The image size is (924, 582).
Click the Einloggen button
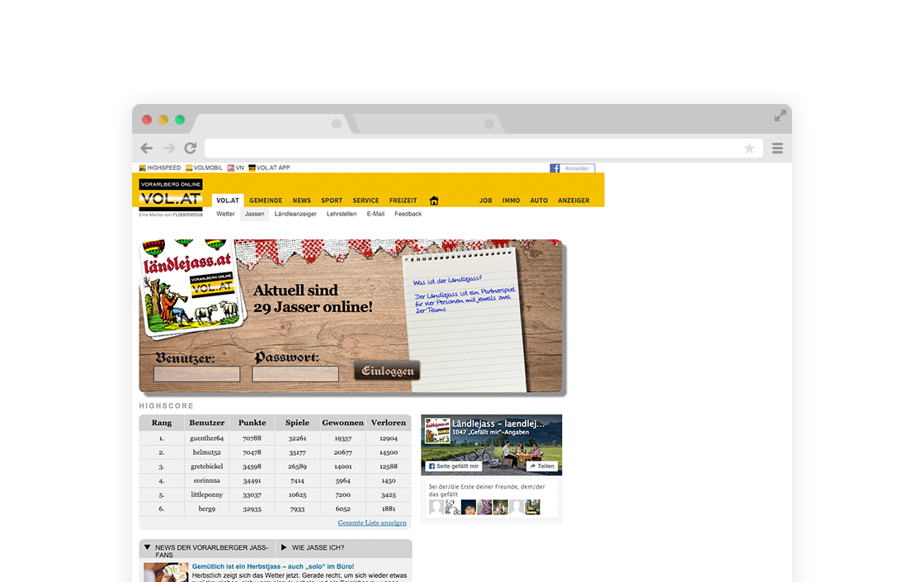pos(387,371)
